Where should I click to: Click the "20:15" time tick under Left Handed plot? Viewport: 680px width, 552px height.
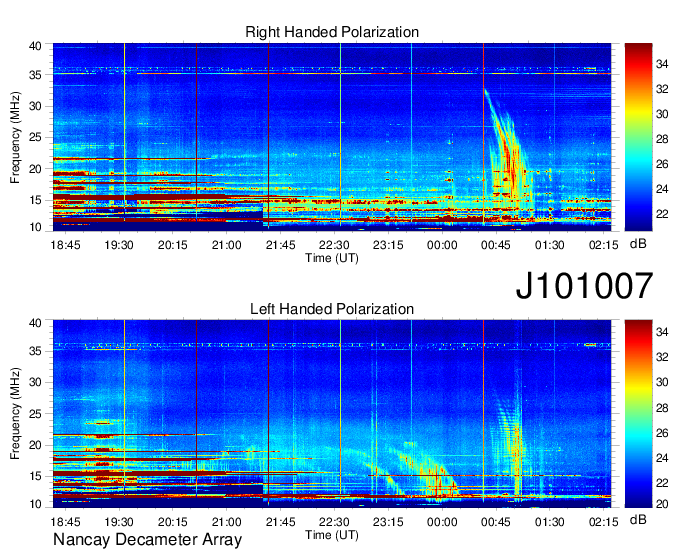tap(173, 522)
